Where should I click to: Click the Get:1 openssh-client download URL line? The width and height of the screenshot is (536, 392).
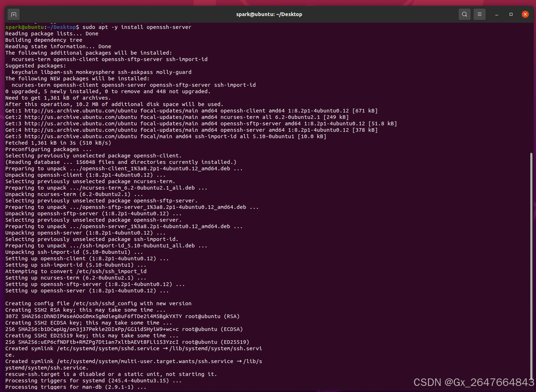(192, 111)
